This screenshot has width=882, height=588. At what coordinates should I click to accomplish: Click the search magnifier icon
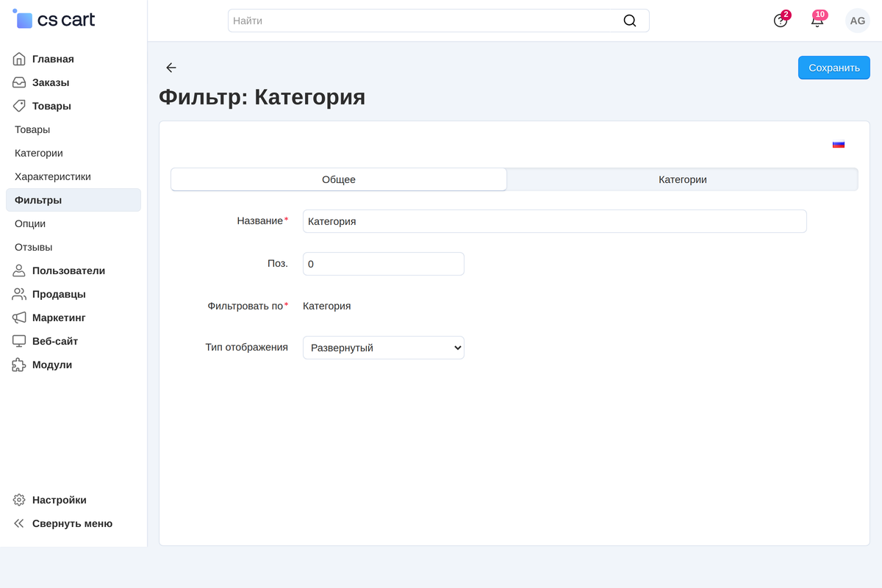click(x=630, y=21)
